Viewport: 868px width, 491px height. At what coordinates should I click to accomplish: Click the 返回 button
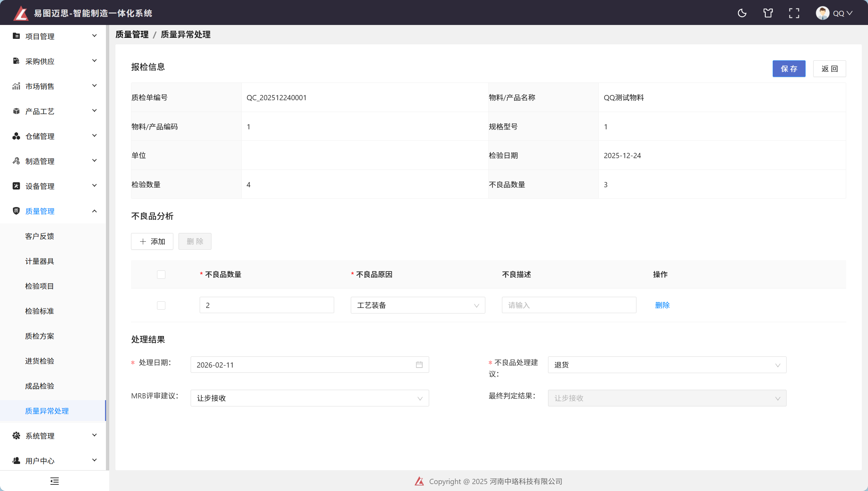829,69
